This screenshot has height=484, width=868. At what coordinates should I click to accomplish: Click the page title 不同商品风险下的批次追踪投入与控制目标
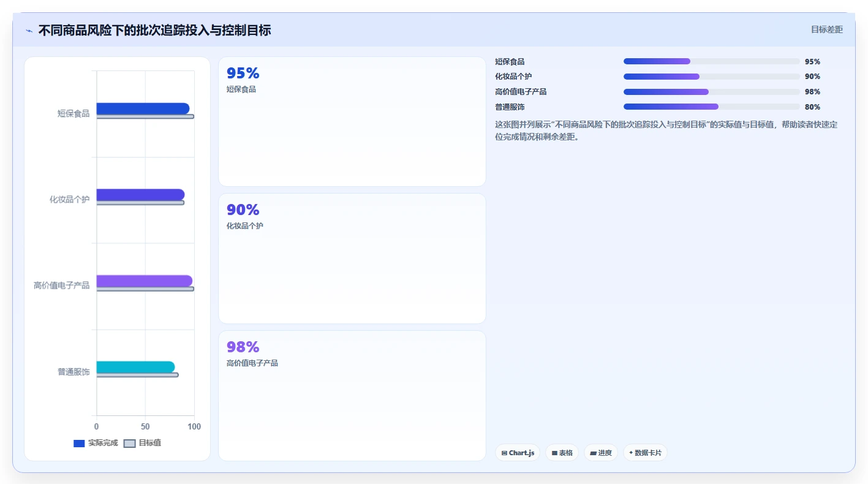pos(154,30)
